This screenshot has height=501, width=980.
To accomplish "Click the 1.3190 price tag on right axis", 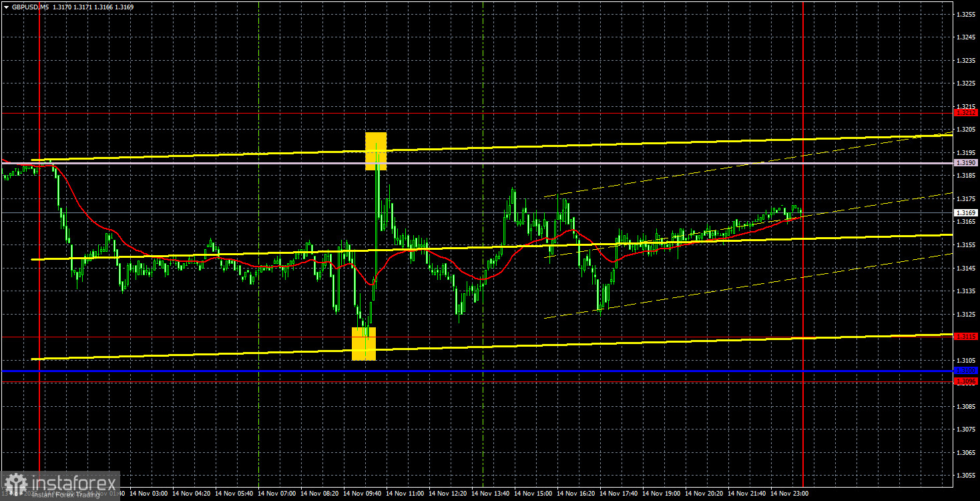I will tap(965, 162).
